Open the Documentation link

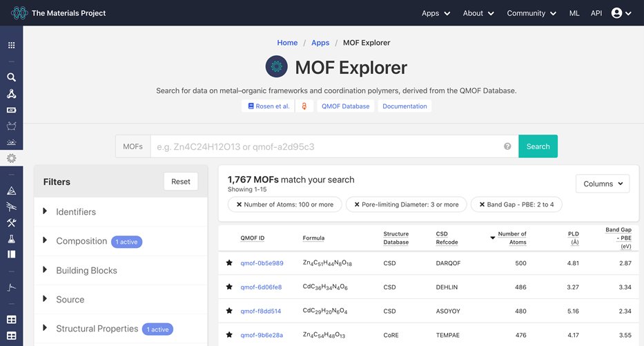[x=404, y=106]
